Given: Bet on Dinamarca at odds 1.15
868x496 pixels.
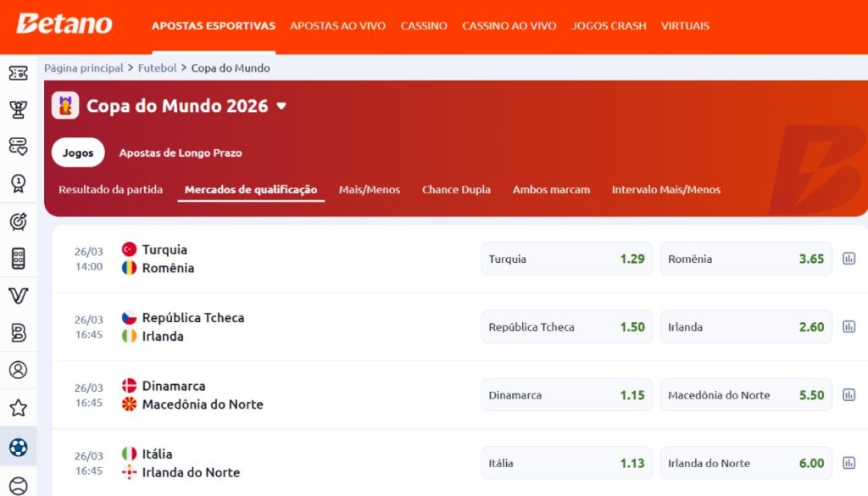Looking at the screenshot, I should [566, 394].
